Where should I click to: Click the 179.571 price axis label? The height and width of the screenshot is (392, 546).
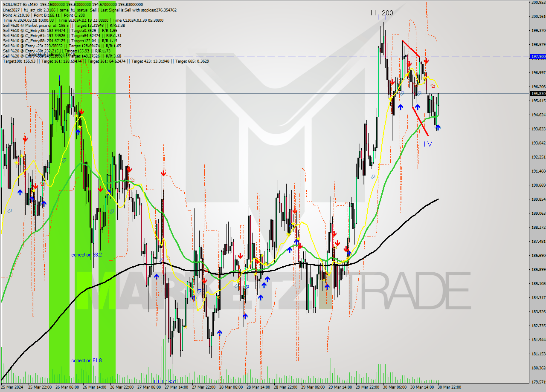tap(538, 382)
